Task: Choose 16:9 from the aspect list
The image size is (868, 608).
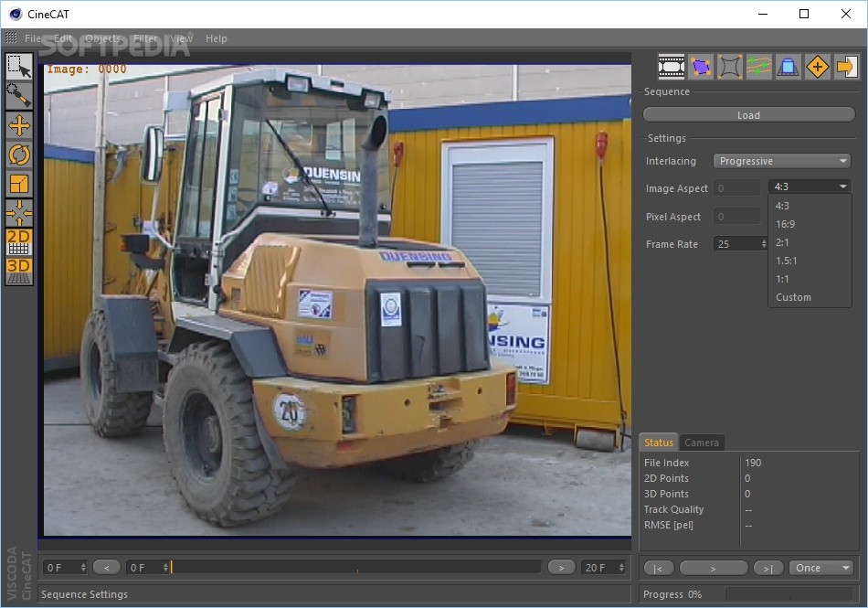Action: (x=810, y=224)
